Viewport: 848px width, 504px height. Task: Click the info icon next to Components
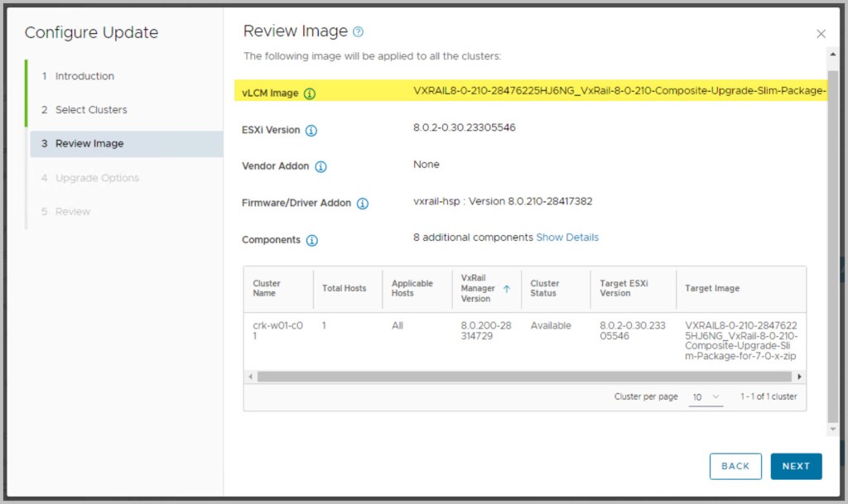tap(311, 241)
